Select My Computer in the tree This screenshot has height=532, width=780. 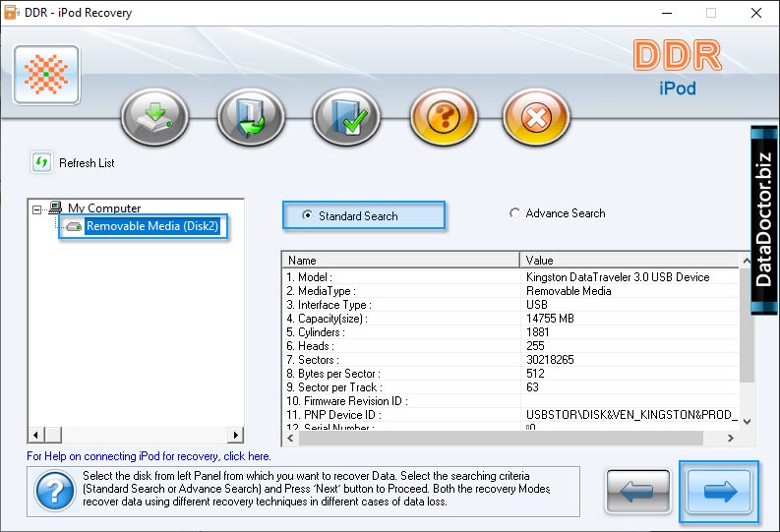[x=104, y=207]
